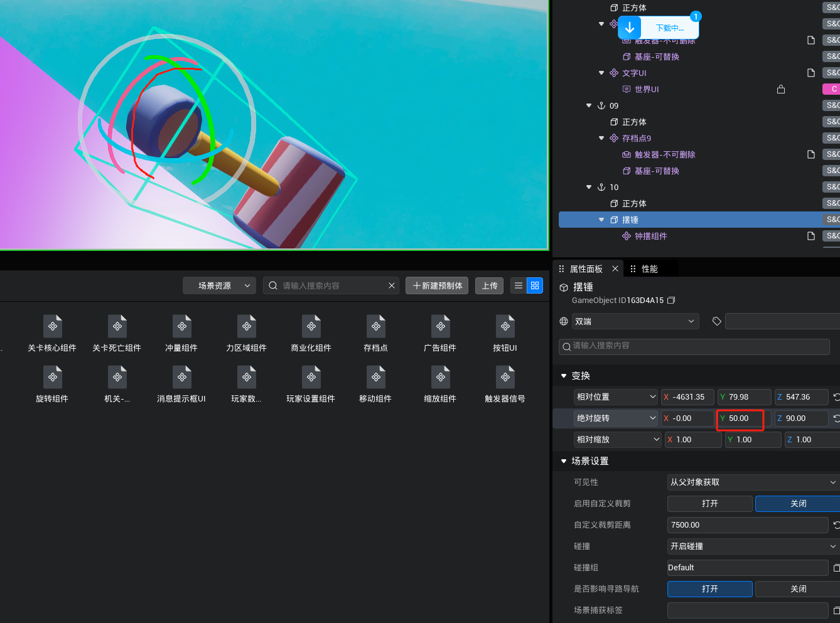Select 触发器-不可删除 under 存档点9
840x623 pixels.
(665, 154)
